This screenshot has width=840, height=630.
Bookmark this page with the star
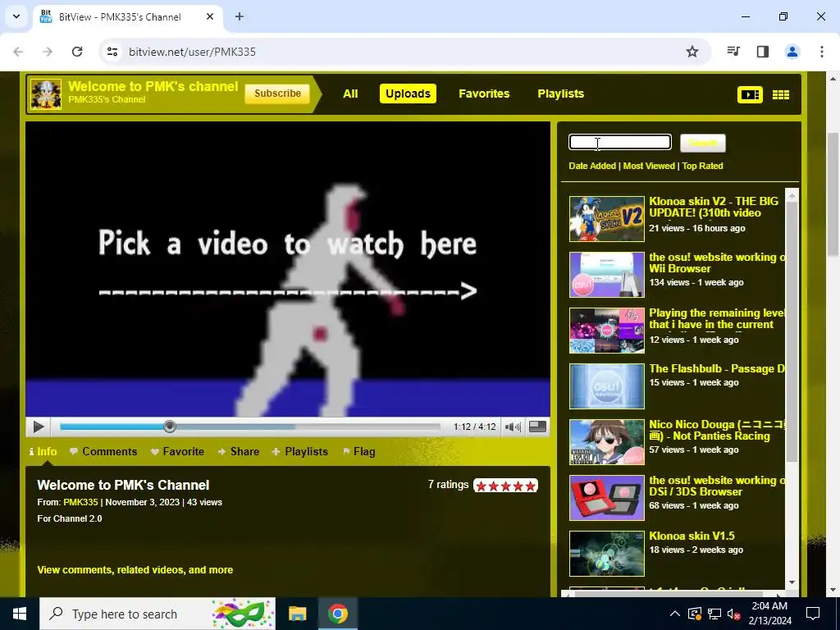click(x=692, y=52)
